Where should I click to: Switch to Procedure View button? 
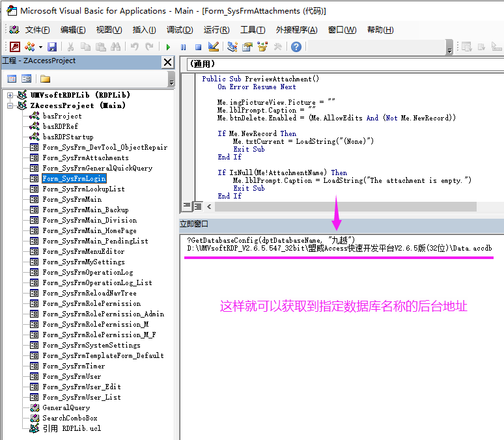(187, 206)
